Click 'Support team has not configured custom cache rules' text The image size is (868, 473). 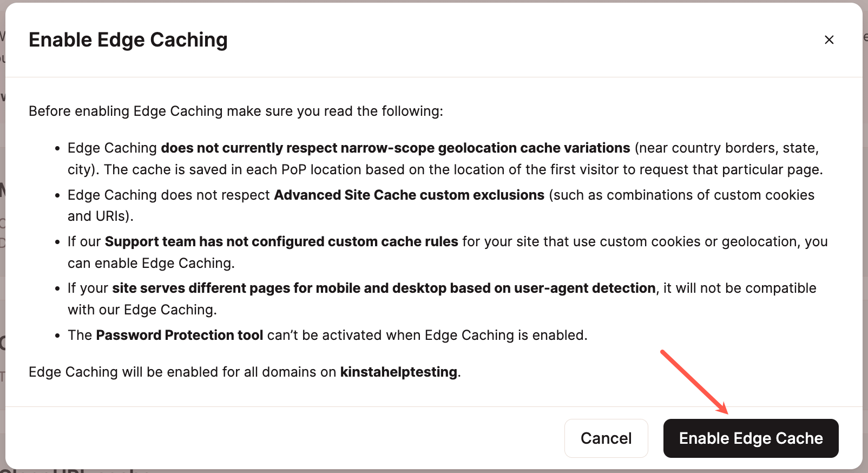[281, 241]
